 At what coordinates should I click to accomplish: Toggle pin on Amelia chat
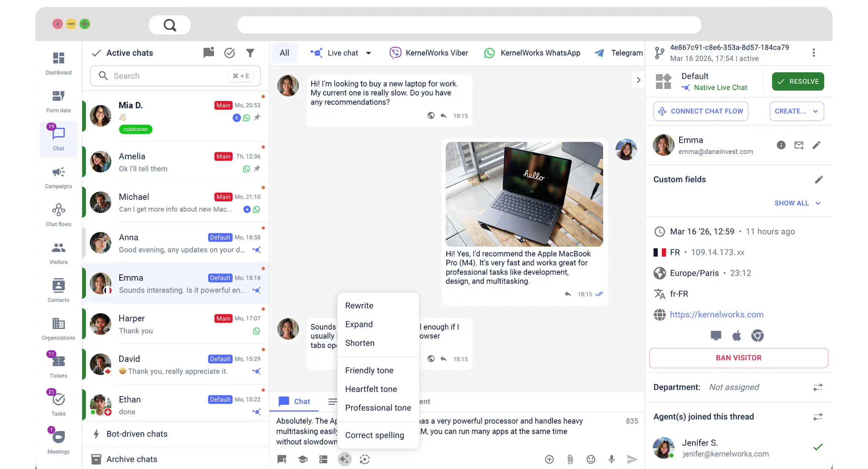[257, 168]
